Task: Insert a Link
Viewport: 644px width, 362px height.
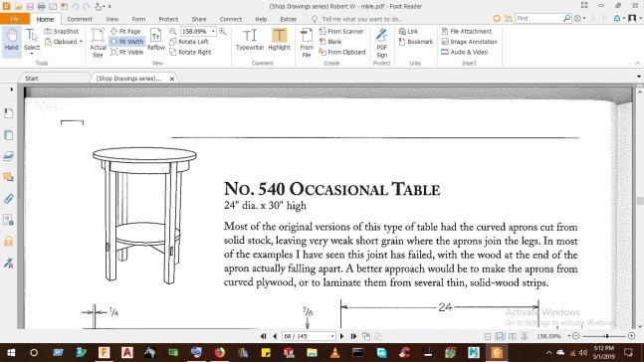Action: pyautogui.click(x=408, y=31)
